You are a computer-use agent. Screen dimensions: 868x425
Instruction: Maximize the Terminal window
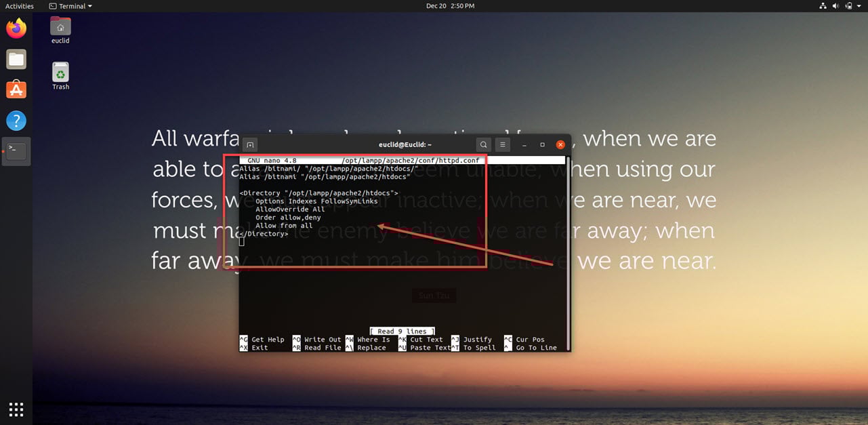(542, 144)
